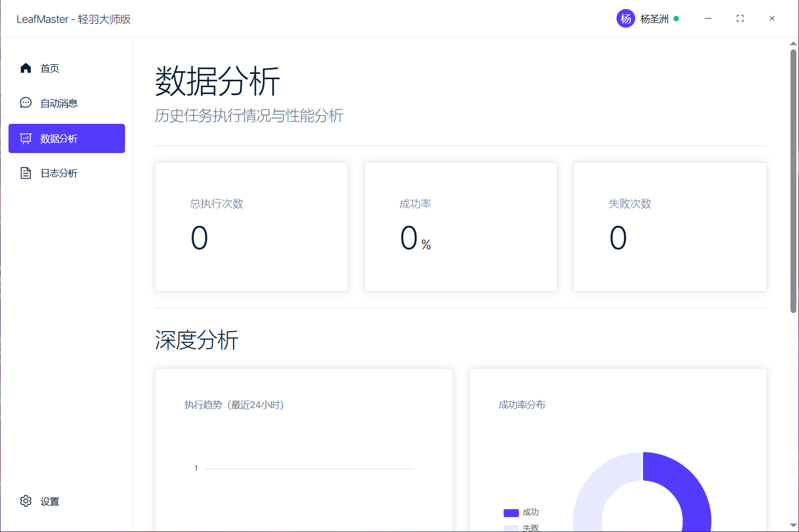The width and height of the screenshot is (799, 532).
Task: Click the document icon for 日志分析
Action: (x=26, y=173)
